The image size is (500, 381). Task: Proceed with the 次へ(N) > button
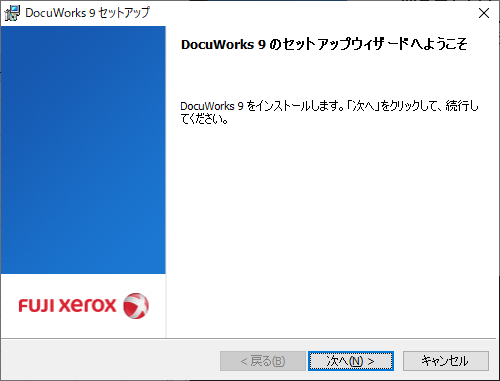tap(351, 361)
